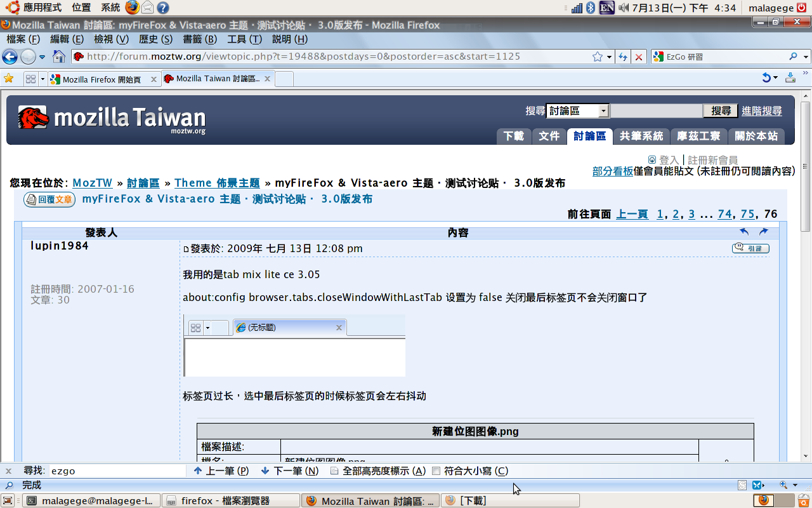The width and height of the screenshot is (812, 508).
Task: Click the zoom magnifier in the status bar
Action: pos(783,485)
